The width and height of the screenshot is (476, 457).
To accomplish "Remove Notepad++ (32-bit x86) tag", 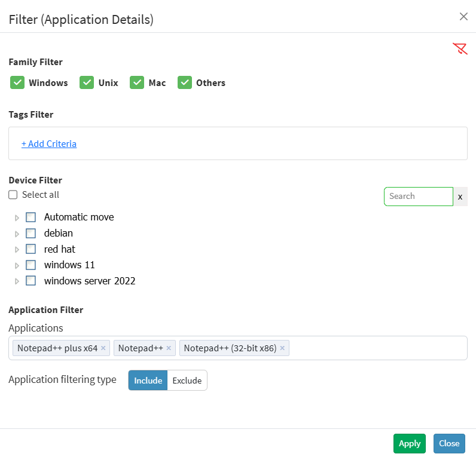I will (282, 348).
